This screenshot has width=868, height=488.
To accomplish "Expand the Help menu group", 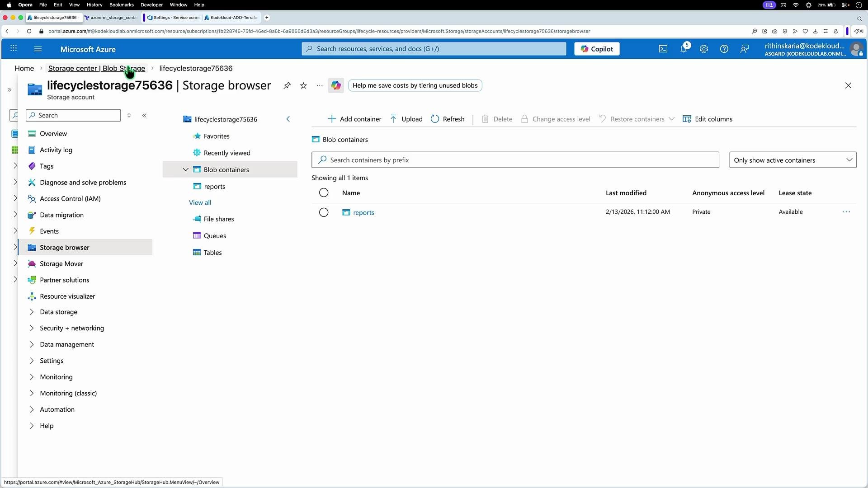I will [47, 426].
